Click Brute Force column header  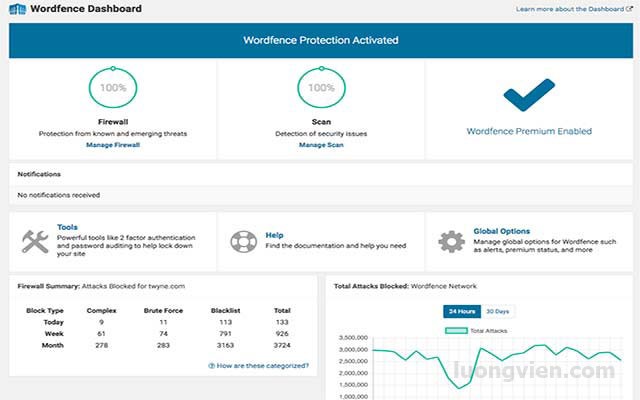[163, 311]
